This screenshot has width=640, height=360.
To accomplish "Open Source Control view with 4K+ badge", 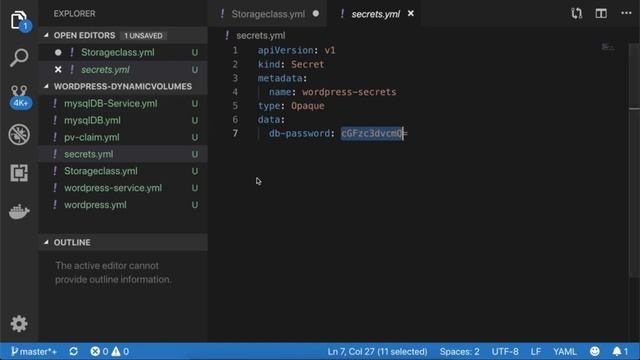I will [x=20, y=96].
